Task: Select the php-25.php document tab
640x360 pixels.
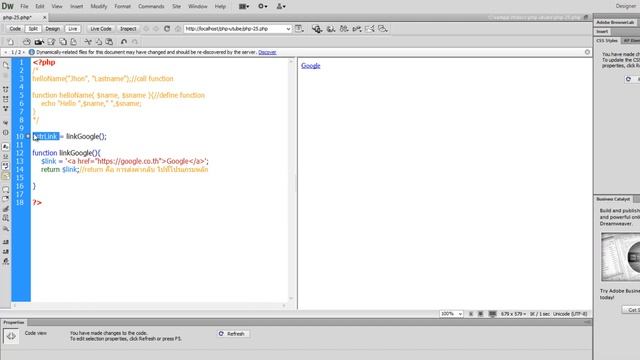Action: pos(17,18)
